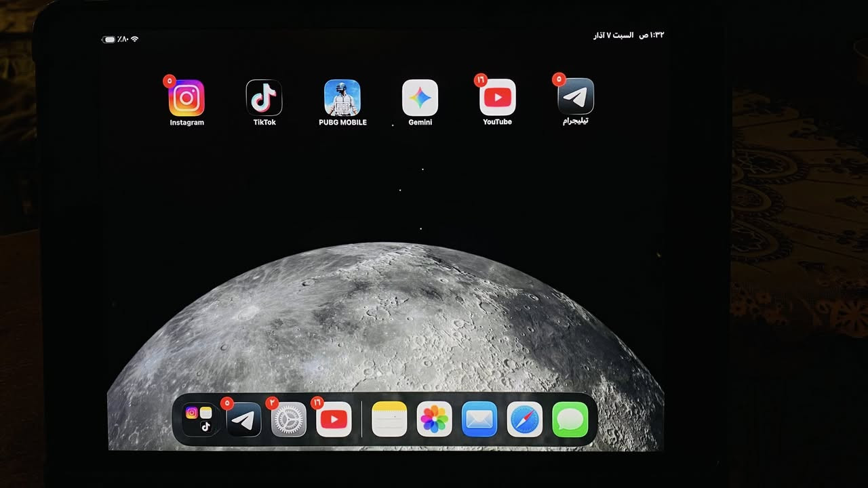Tap the YouTube icon in the dock
This screenshot has width=868, height=488.
pyautogui.click(x=334, y=420)
